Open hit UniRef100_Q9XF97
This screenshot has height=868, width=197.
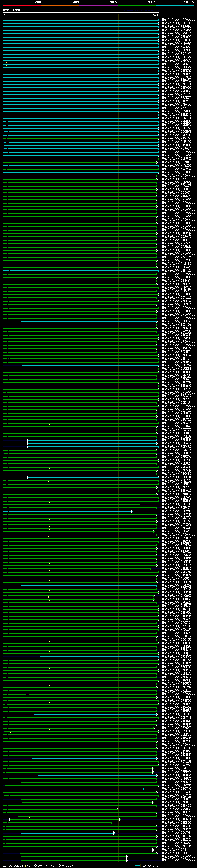click(x=177, y=40)
